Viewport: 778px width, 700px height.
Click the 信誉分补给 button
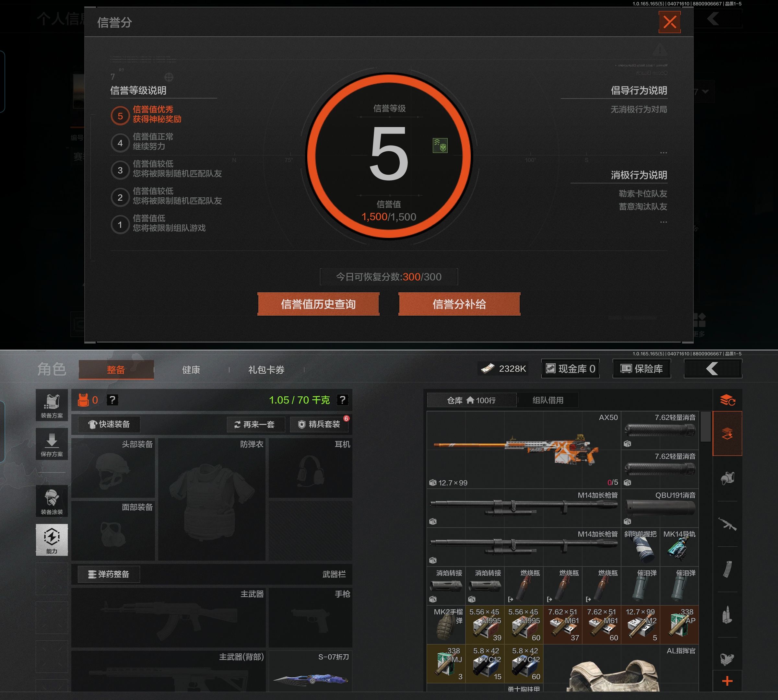pos(459,304)
